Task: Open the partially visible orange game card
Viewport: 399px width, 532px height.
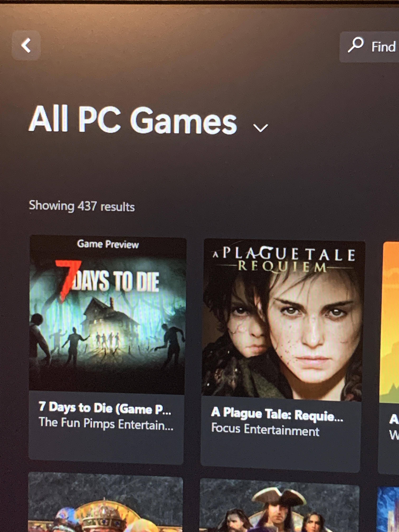Action: pyautogui.click(x=390, y=322)
